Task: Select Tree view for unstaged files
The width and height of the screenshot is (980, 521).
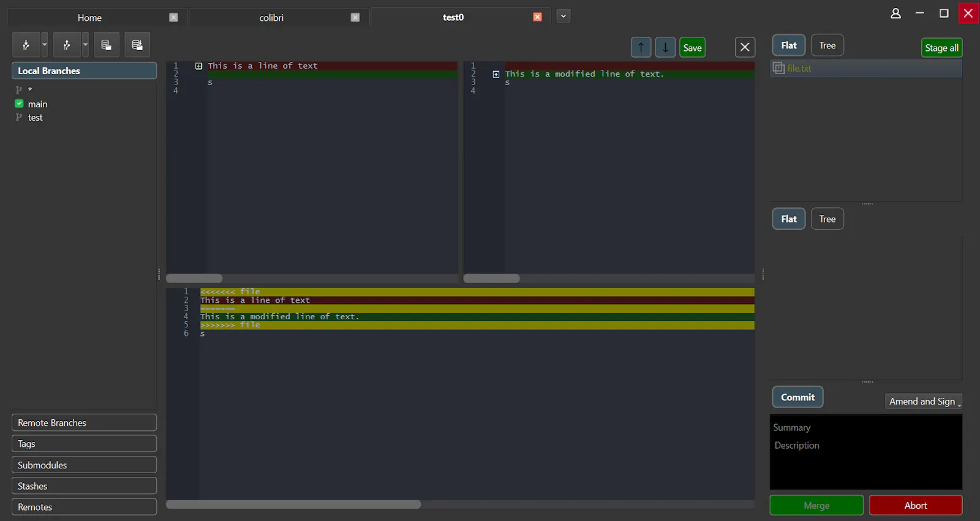Action: (827, 45)
